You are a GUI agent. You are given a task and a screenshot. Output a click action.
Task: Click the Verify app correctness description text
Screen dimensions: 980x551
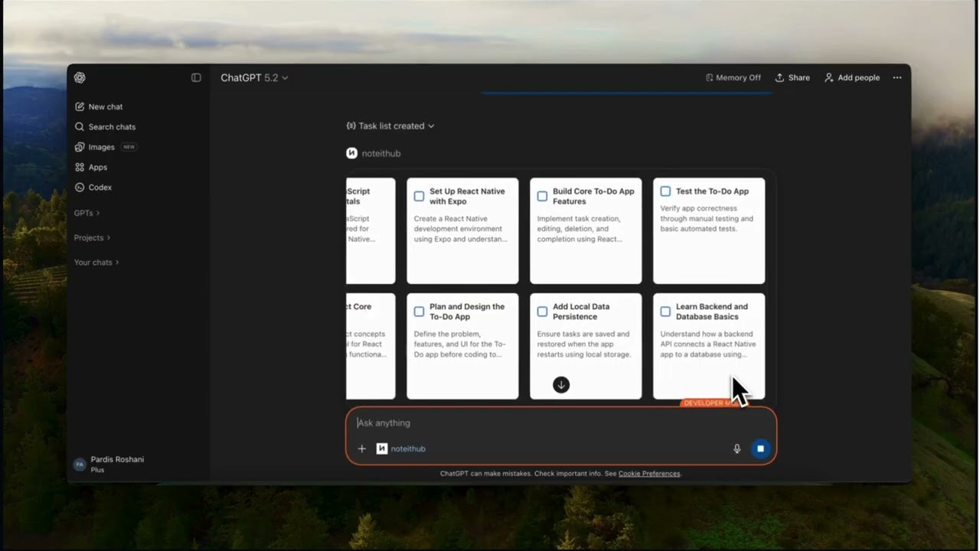coord(707,218)
